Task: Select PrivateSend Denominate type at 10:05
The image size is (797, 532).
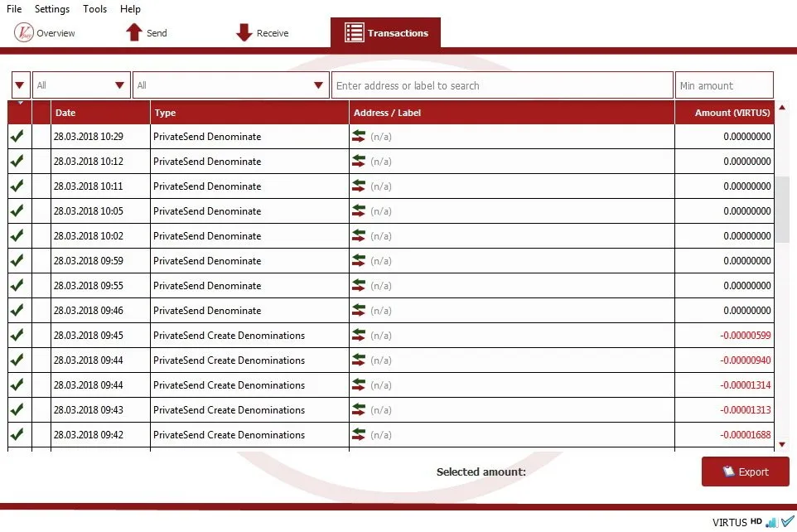Action: [x=249, y=211]
